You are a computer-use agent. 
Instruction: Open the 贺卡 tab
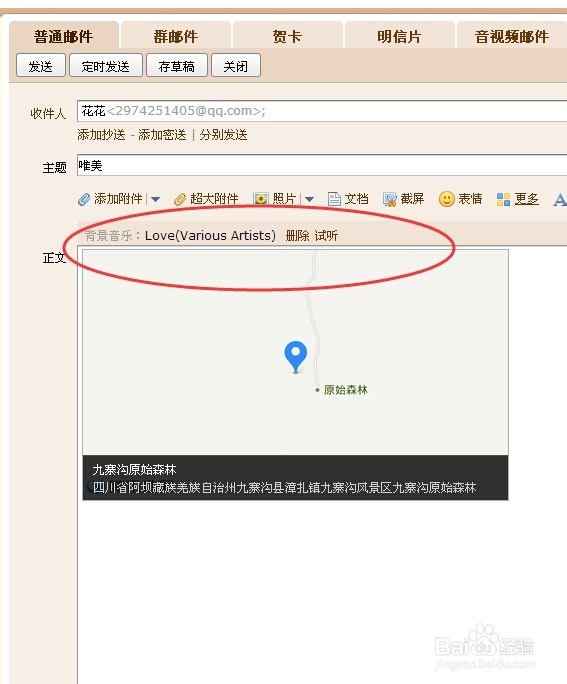pos(287,36)
